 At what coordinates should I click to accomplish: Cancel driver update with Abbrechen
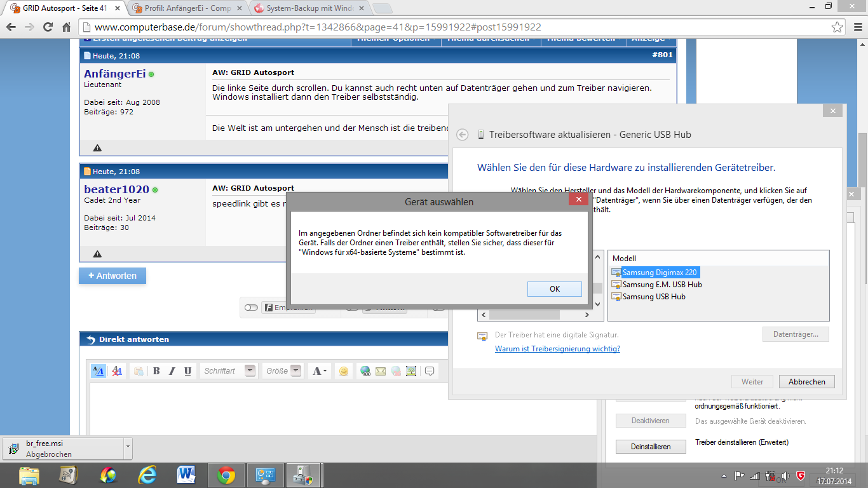tap(807, 382)
